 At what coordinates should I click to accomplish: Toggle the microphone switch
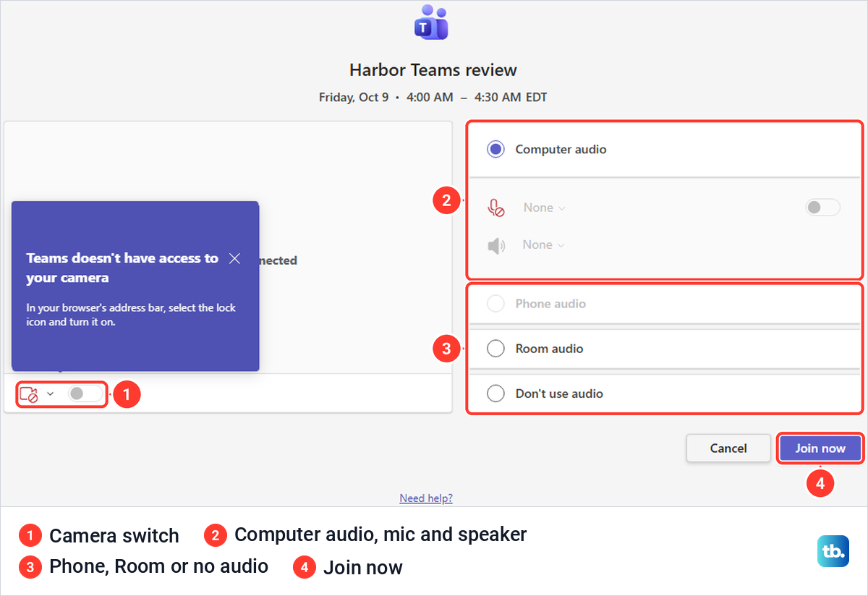pyautogui.click(x=823, y=208)
